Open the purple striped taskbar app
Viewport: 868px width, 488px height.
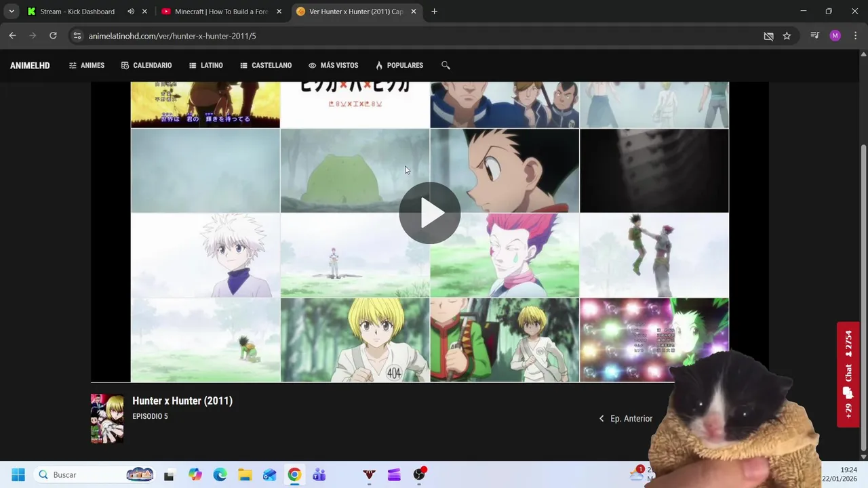point(394,474)
